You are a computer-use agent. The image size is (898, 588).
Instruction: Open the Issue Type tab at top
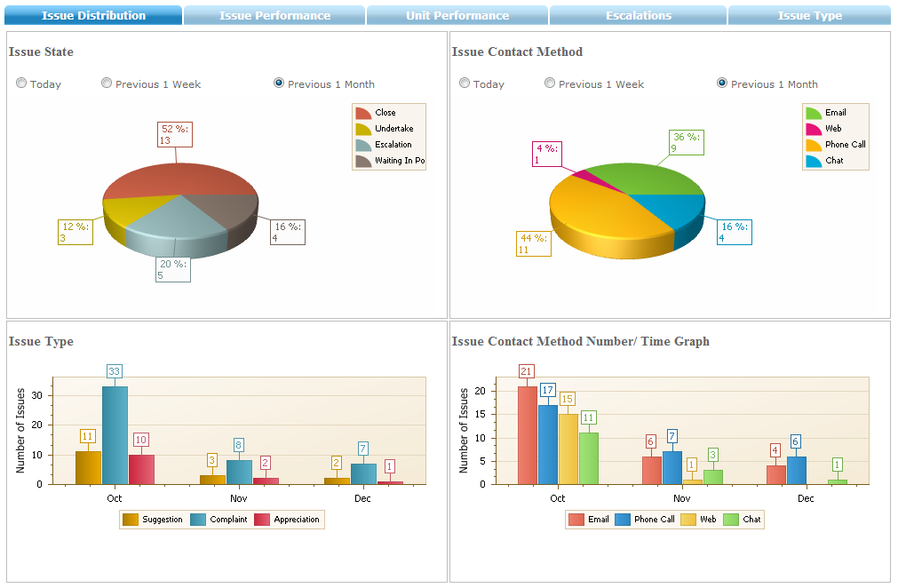point(809,14)
